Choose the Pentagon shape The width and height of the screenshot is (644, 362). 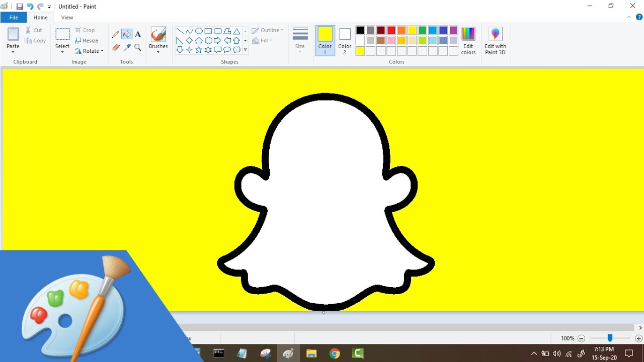coord(199,40)
